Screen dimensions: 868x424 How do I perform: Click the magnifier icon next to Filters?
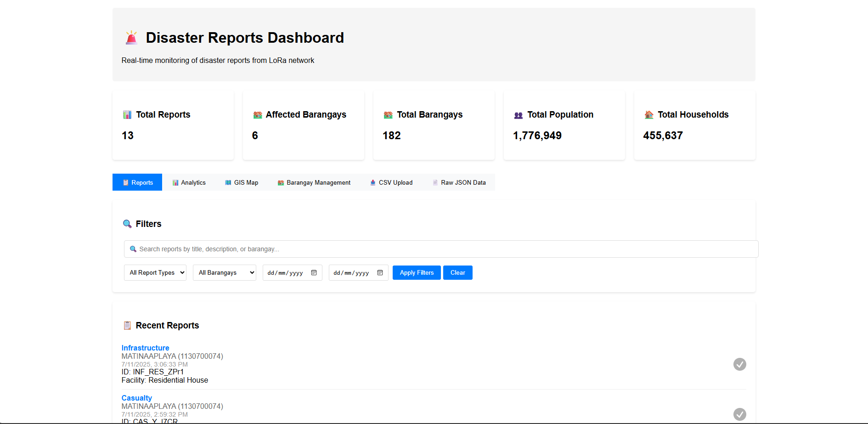click(127, 224)
